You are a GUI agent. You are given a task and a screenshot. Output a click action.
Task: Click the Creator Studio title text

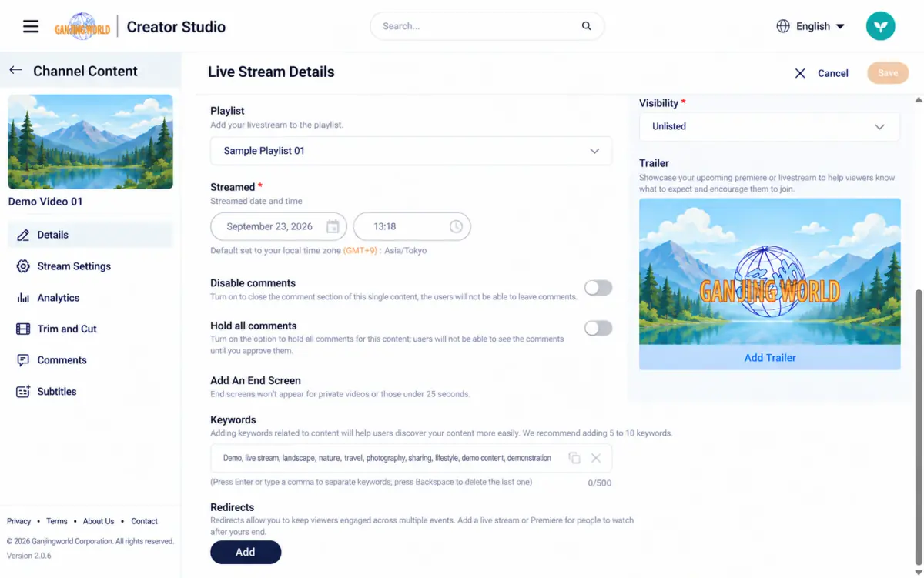tap(176, 27)
